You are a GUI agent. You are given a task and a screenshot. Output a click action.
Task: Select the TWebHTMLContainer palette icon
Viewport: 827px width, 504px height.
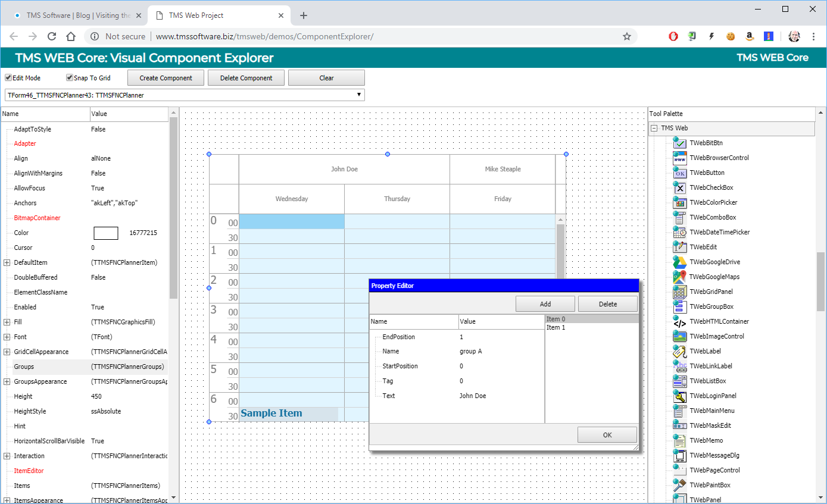pyautogui.click(x=679, y=321)
